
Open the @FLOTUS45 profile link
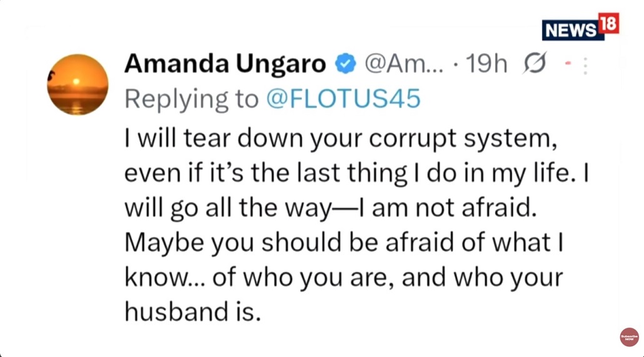click(343, 99)
